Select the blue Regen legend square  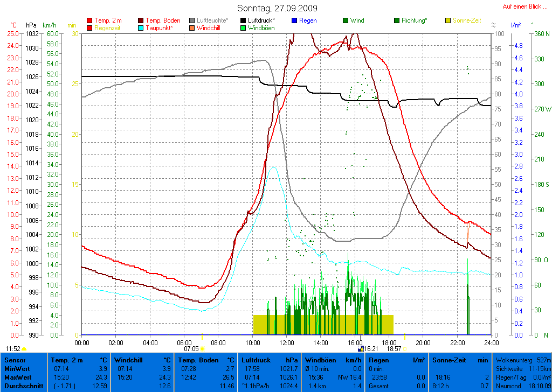[294, 20]
